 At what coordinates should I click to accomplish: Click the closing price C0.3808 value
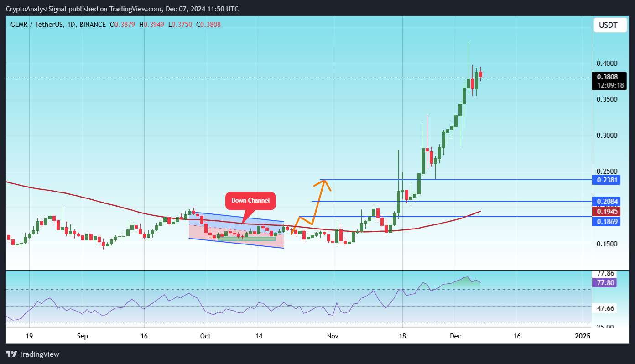point(208,24)
